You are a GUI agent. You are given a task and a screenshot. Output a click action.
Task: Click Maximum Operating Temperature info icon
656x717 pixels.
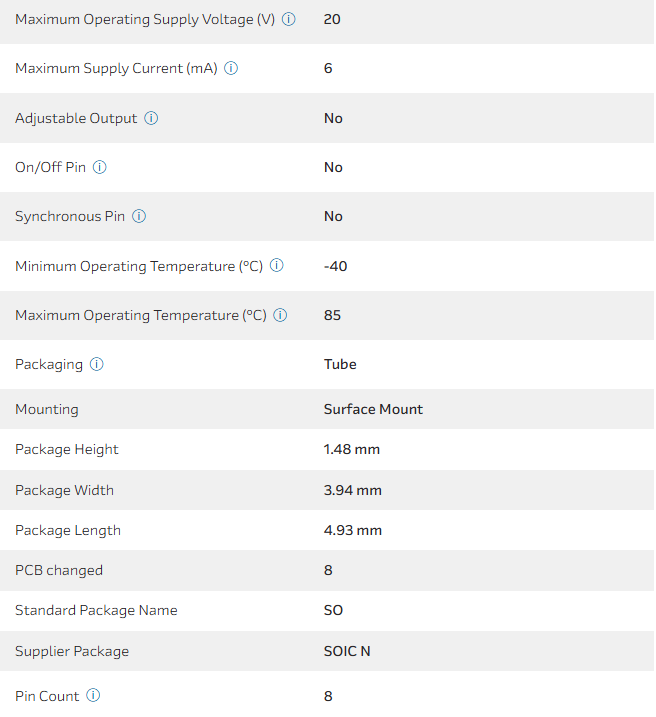click(280, 315)
